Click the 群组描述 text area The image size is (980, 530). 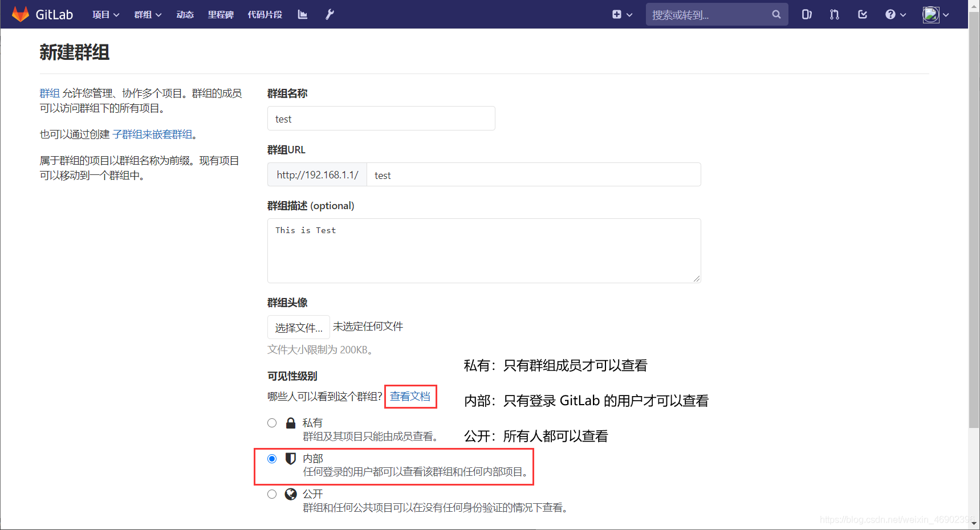[x=484, y=251]
